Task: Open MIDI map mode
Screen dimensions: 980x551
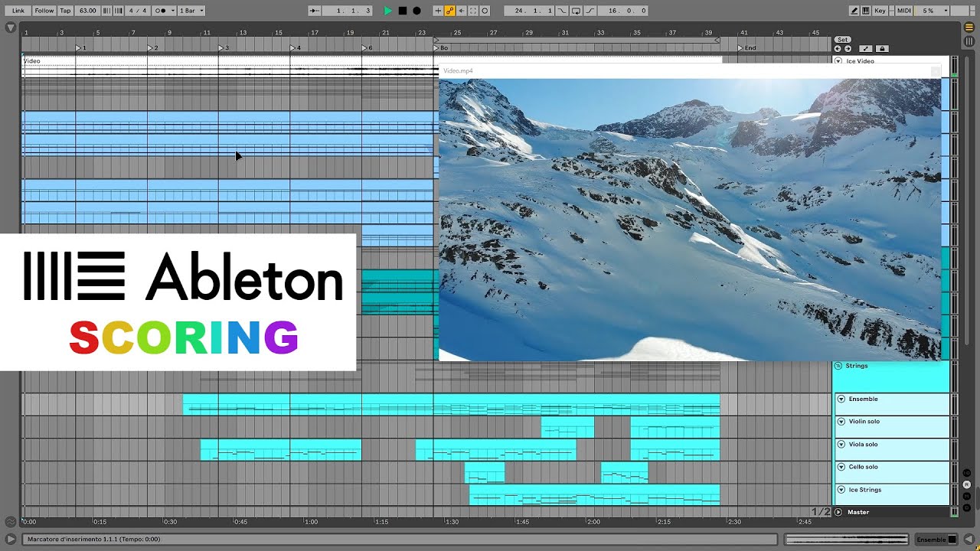Action: click(904, 11)
